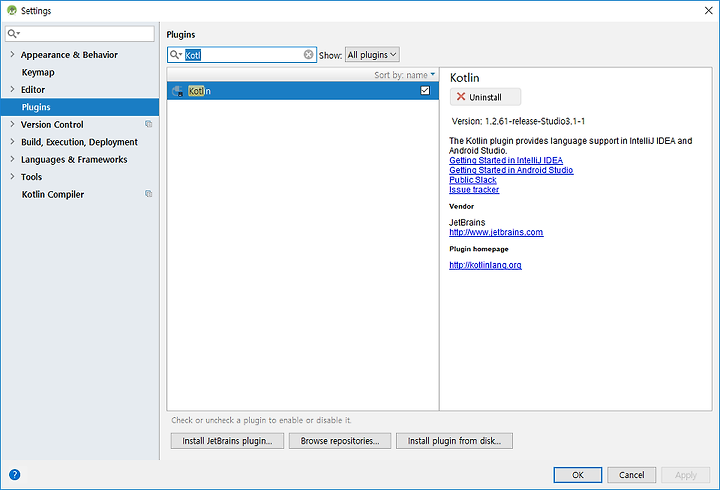The height and width of the screenshot is (490, 720).
Task: Expand the Tools section arrow
Action: 12,176
